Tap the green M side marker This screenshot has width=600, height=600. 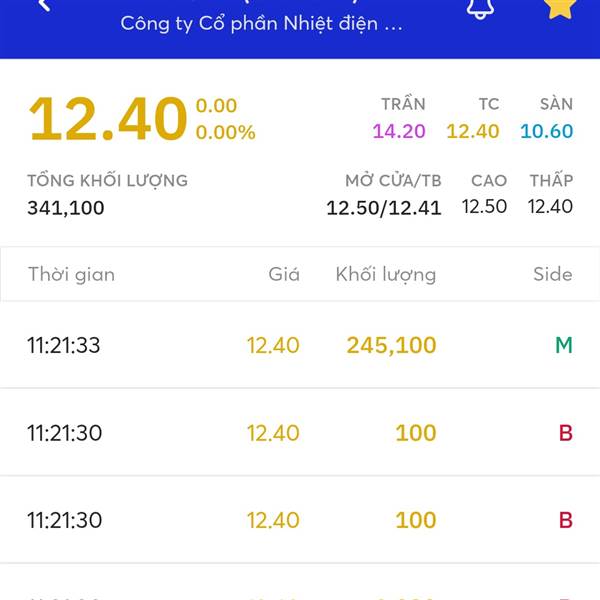[564, 346]
